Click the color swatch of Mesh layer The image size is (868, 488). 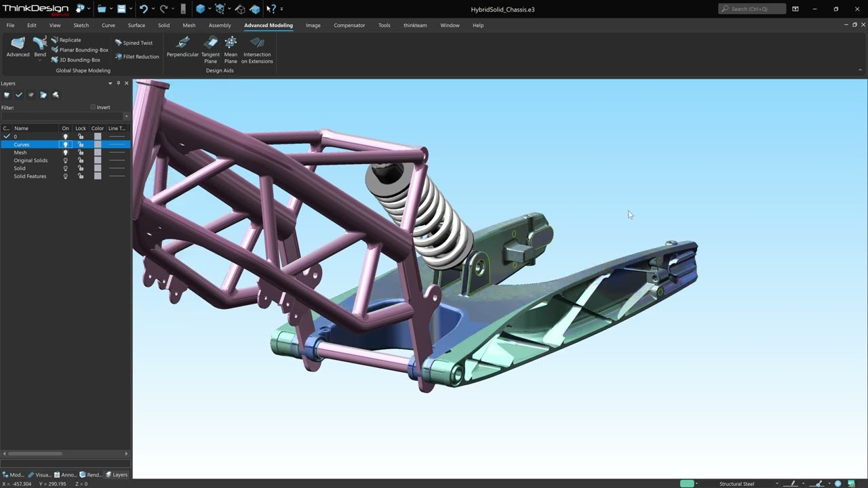[x=98, y=152]
